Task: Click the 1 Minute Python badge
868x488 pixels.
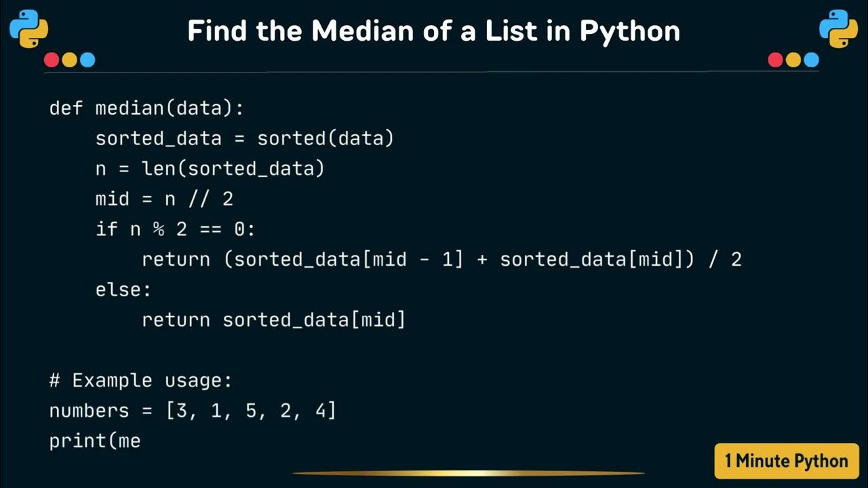Action: pos(787,462)
